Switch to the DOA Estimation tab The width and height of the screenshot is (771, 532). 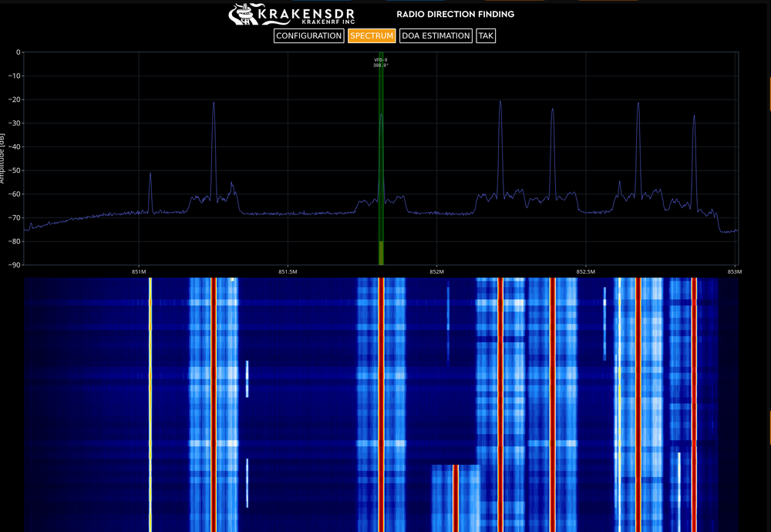[436, 35]
